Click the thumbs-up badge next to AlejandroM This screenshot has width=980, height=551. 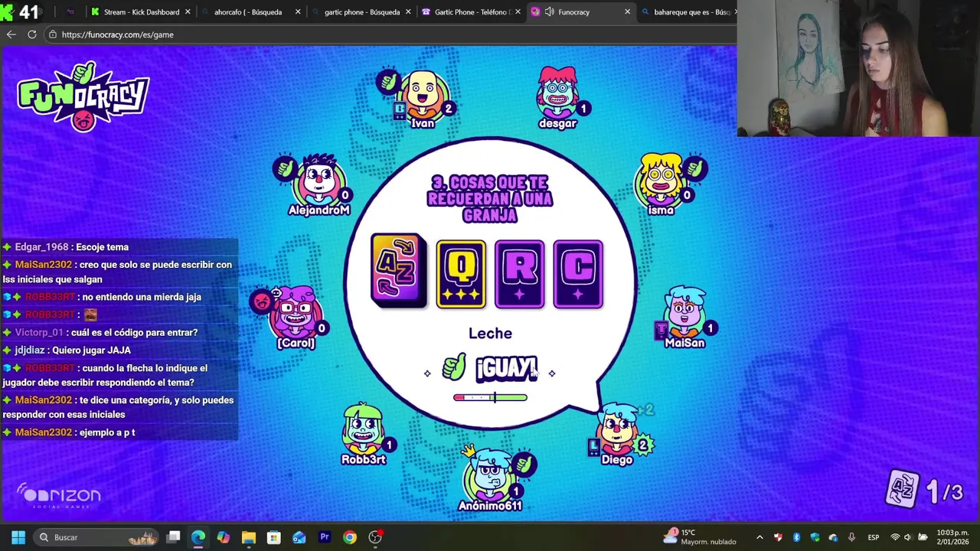pyautogui.click(x=284, y=168)
